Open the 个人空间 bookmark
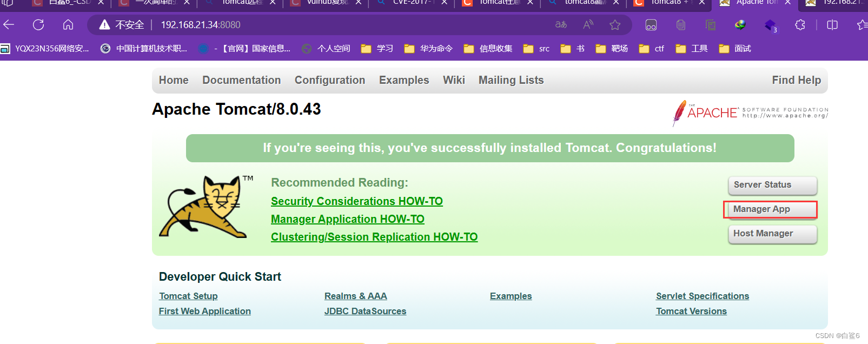Image resolution: width=868 pixels, height=344 pixels. click(326, 49)
